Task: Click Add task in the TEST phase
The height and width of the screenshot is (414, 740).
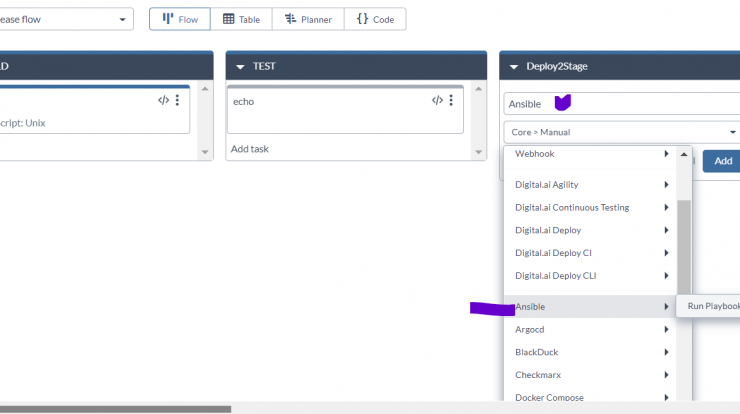Action: pyautogui.click(x=250, y=149)
